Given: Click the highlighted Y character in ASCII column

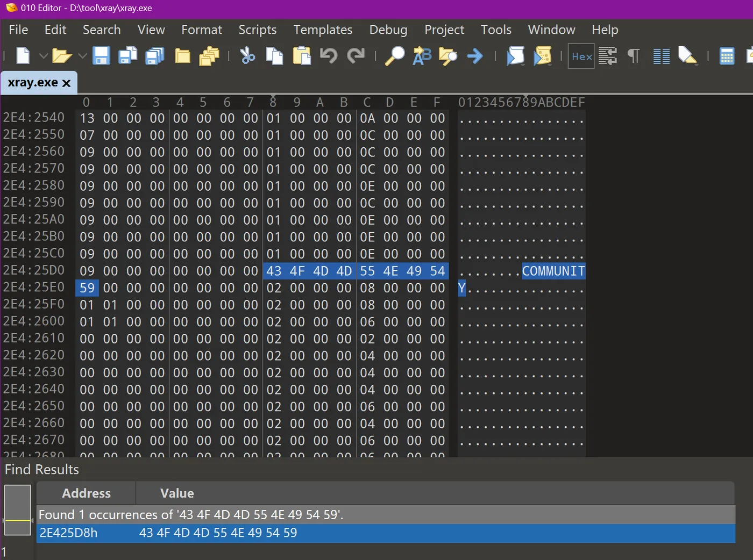Looking at the screenshot, I should (x=461, y=288).
